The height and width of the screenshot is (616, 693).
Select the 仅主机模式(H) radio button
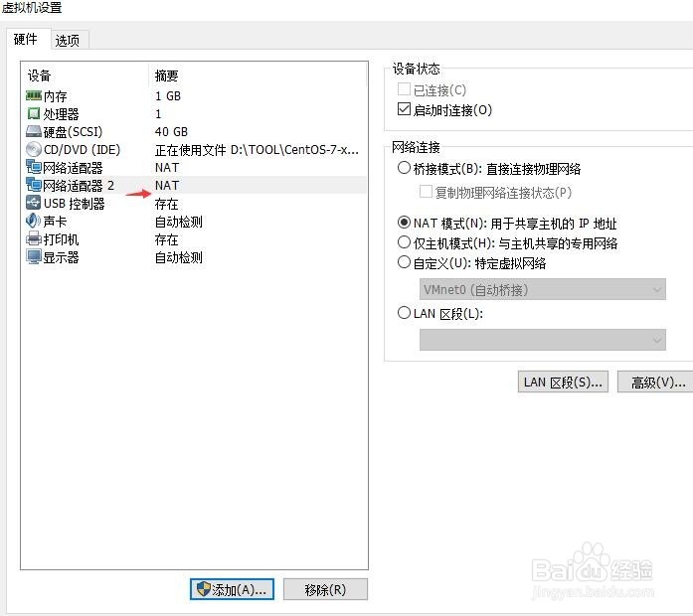[x=404, y=242]
